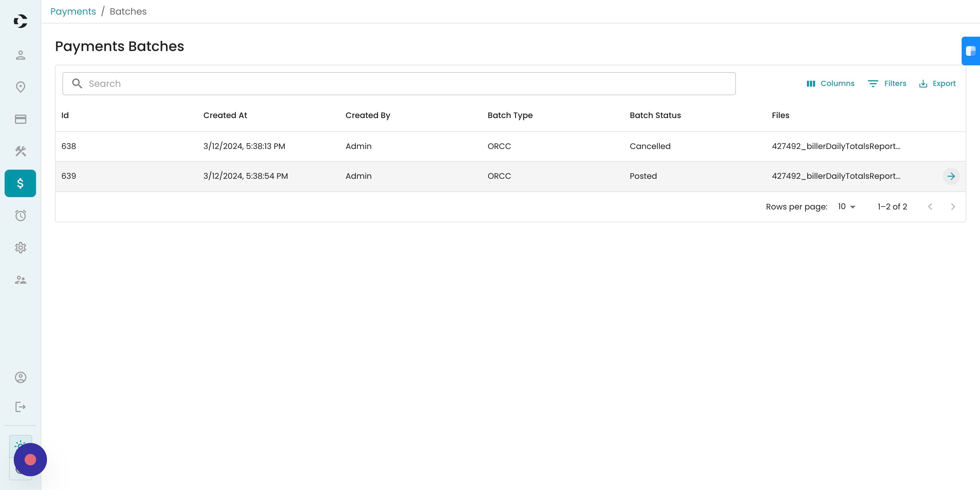Sort by the Created At column header
Viewport: 980px width, 490px height.
(225, 115)
